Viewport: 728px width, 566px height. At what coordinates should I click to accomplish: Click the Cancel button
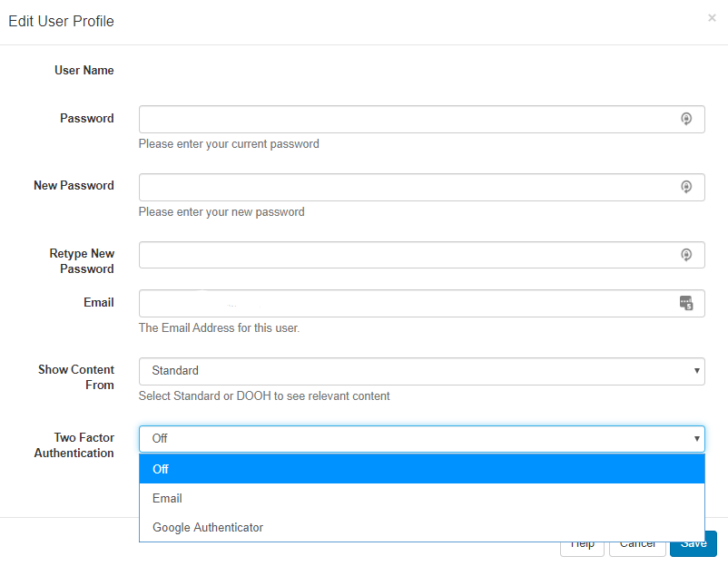coord(637,545)
